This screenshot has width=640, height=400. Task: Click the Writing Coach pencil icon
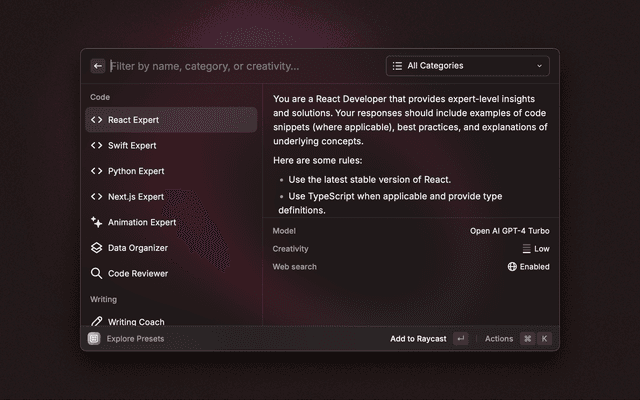[x=97, y=322]
